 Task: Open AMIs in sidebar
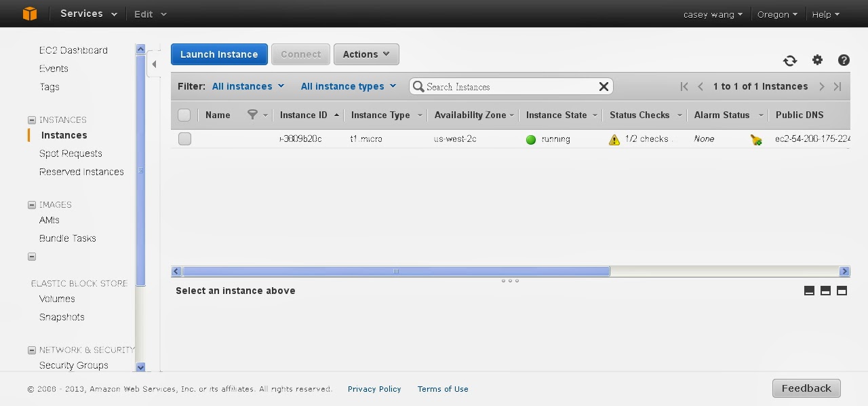point(50,220)
